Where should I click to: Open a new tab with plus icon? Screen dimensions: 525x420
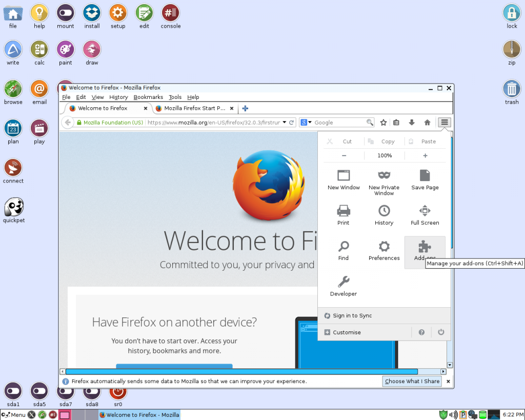point(245,109)
